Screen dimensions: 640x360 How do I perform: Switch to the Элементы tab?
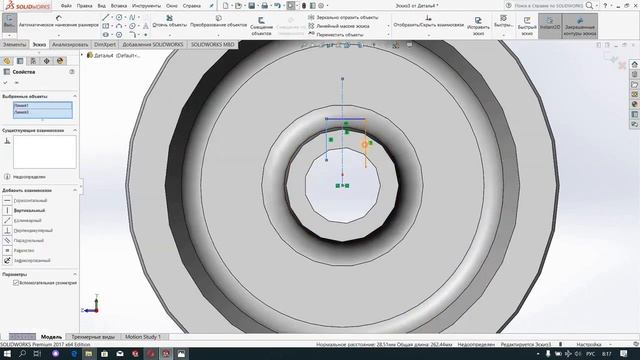[x=14, y=44]
